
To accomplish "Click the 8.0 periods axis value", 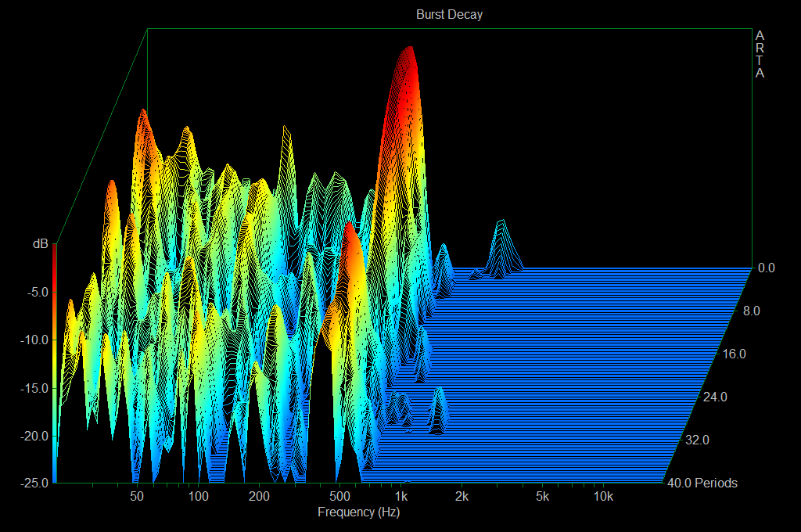I will (751, 311).
